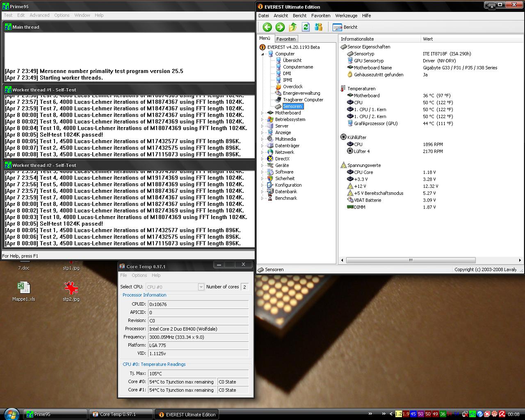The image size is (525, 420).
Task: Open the Ansicht menu
Action: coord(281,16)
